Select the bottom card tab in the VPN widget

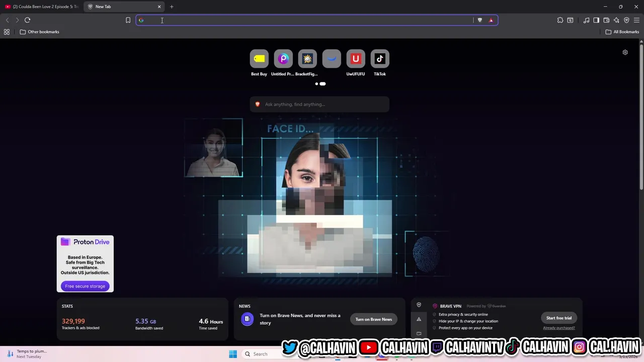[419, 333]
